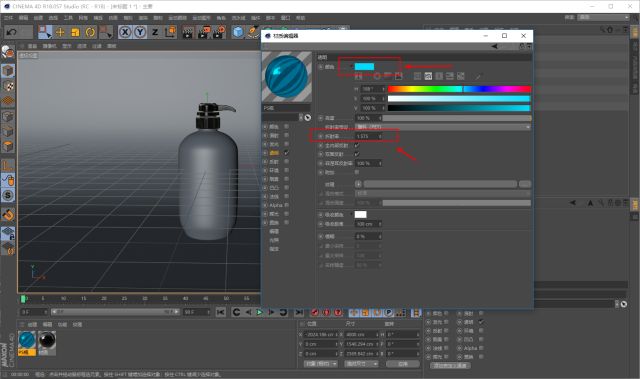Click Make Editable icon in left palette

coord(8,52)
